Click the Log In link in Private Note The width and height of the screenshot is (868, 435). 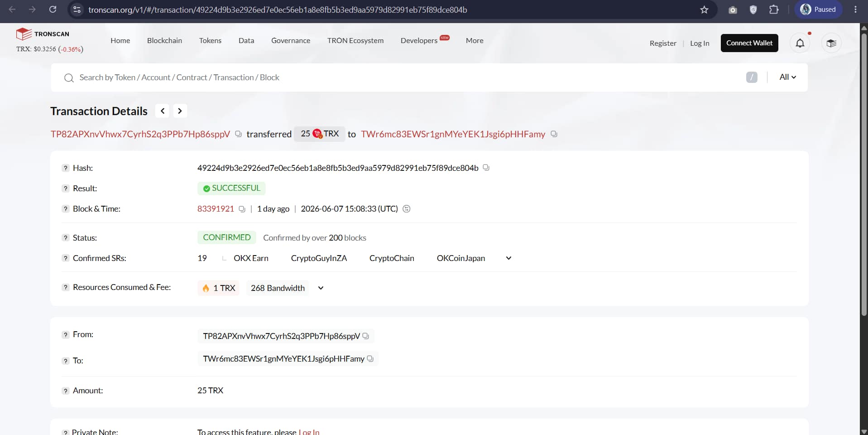309,432
